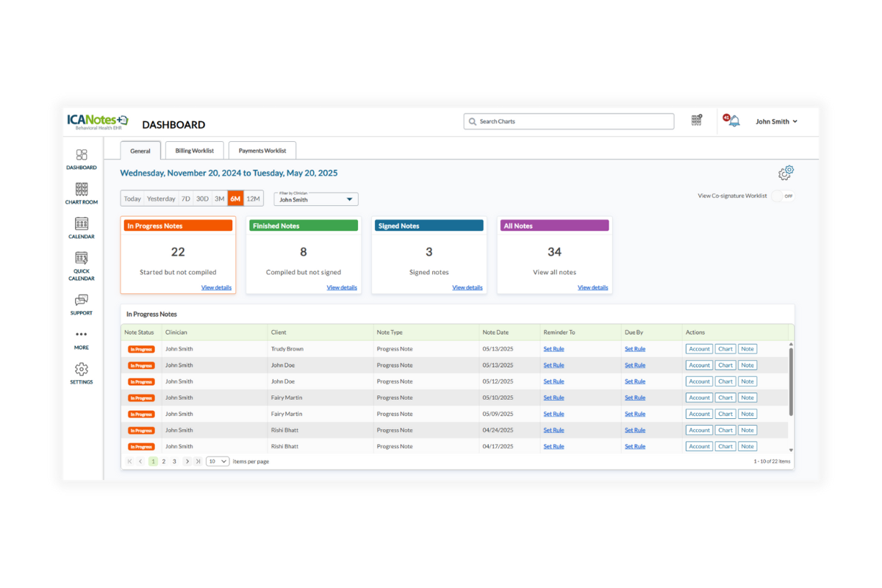The width and height of the screenshot is (882, 588).
Task: Go to next page arrow
Action: coord(187,462)
